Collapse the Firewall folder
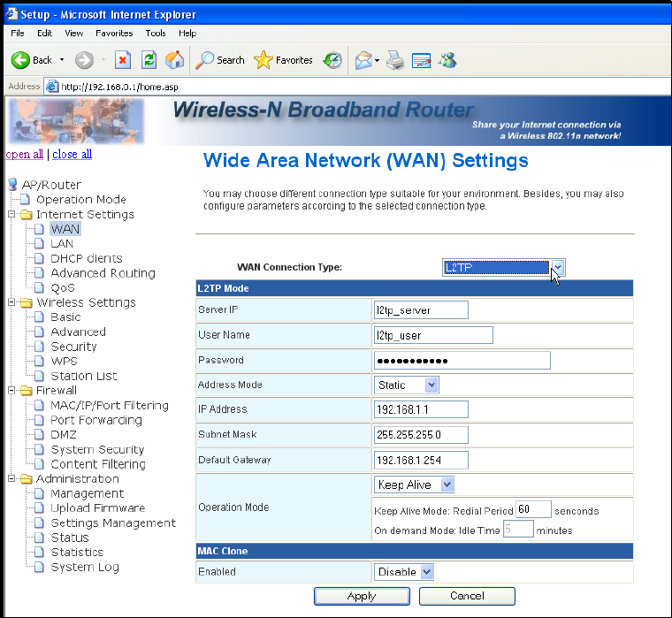This screenshot has height=618, width=672. (x=11, y=390)
